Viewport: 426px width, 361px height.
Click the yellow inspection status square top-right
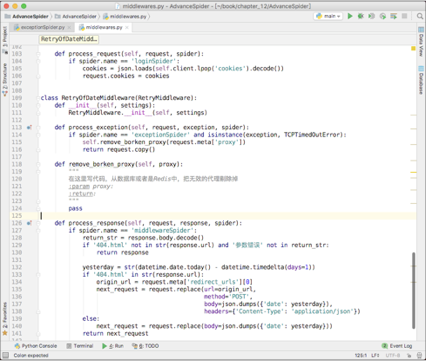coord(413,49)
